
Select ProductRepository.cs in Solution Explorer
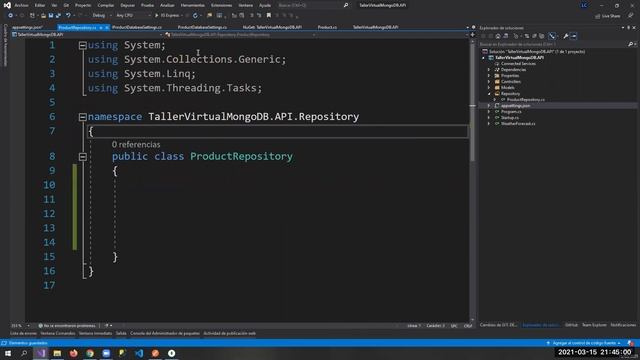pyautogui.click(x=525, y=100)
